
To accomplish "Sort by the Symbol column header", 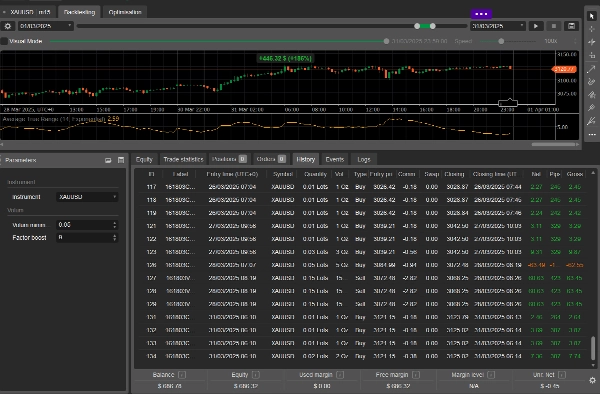I will click(283, 174).
